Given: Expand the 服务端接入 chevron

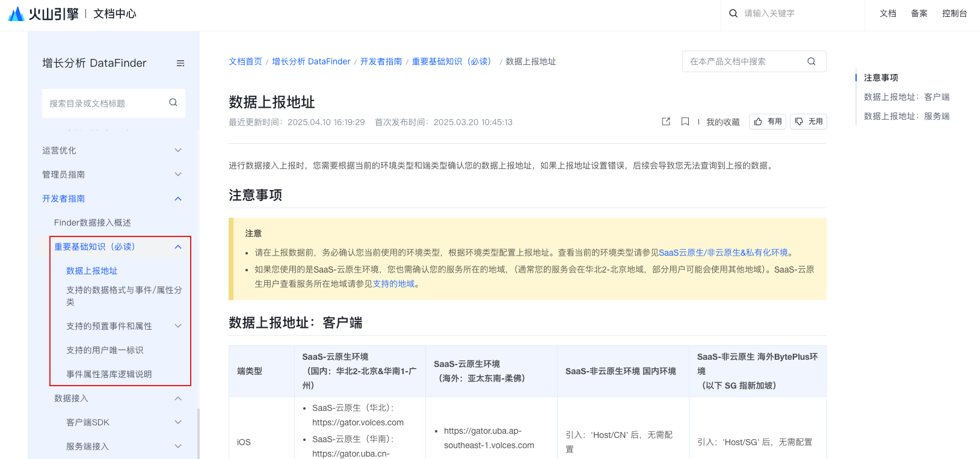Looking at the screenshot, I should [x=178, y=446].
